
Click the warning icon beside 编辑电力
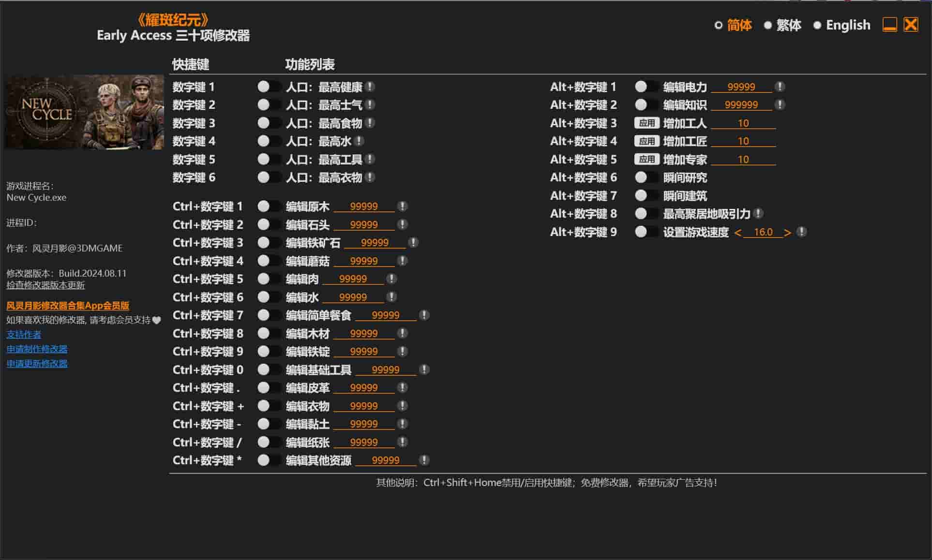click(780, 87)
